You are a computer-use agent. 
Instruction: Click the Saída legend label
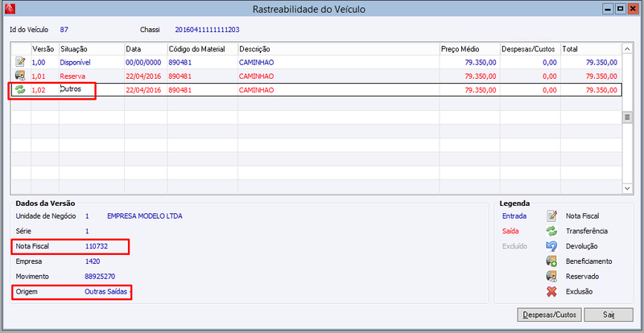pos(510,231)
